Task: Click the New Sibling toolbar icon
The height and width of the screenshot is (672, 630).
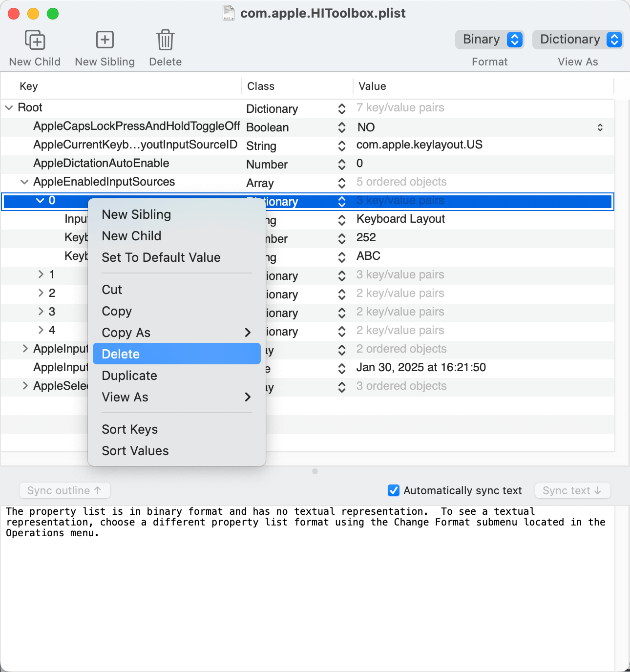Action: 105,40
